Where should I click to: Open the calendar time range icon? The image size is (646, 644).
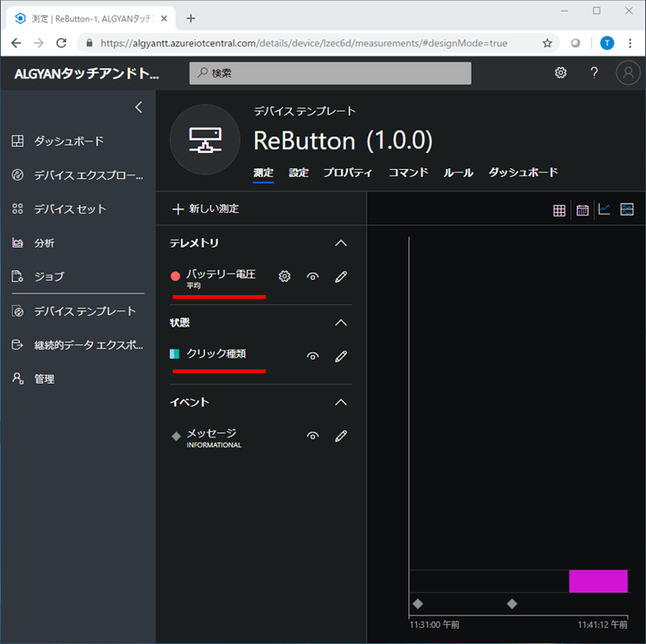point(582,210)
